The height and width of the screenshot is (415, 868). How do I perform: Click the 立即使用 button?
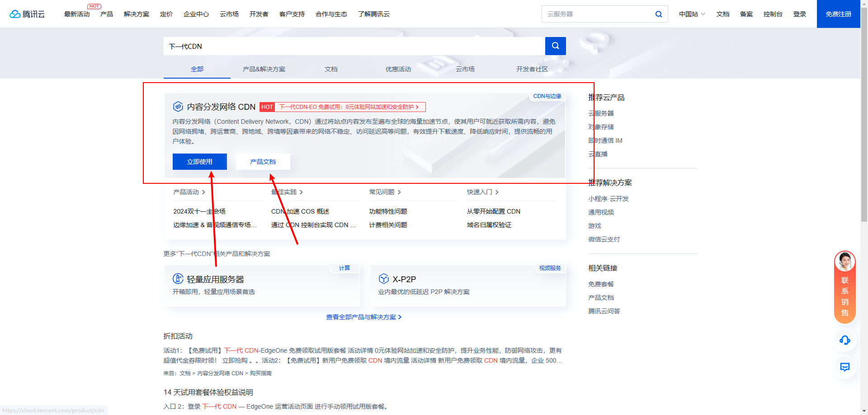pos(200,162)
